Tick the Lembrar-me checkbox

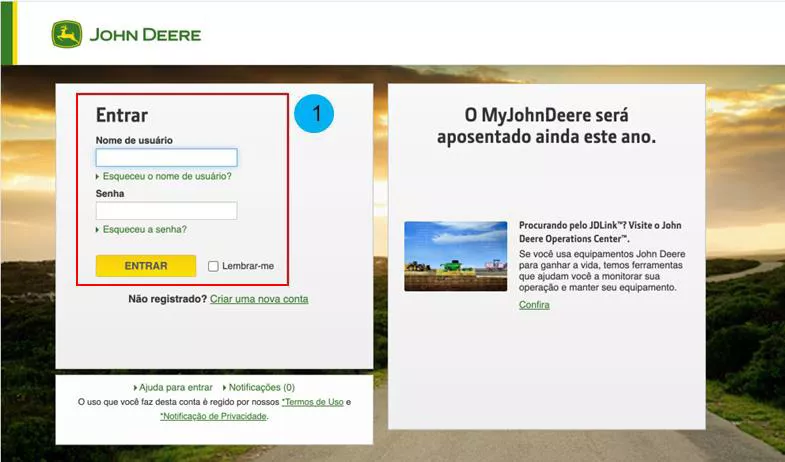213,266
